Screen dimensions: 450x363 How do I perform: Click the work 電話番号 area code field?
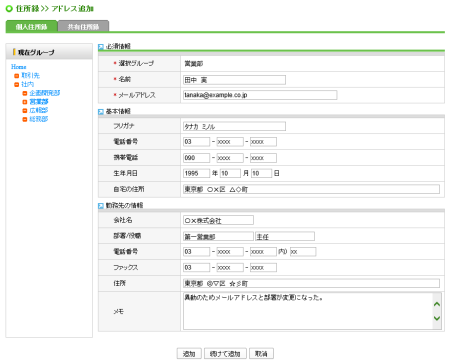[x=196, y=252]
